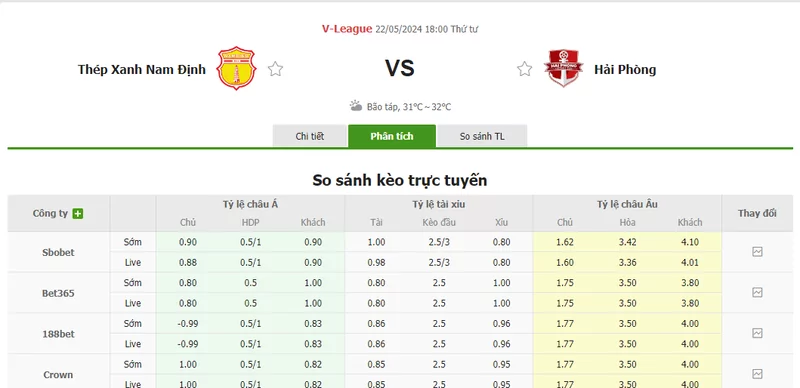Open the So sánh TL tab
Viewport: 800px width, 388px height.
click(482, 136)
